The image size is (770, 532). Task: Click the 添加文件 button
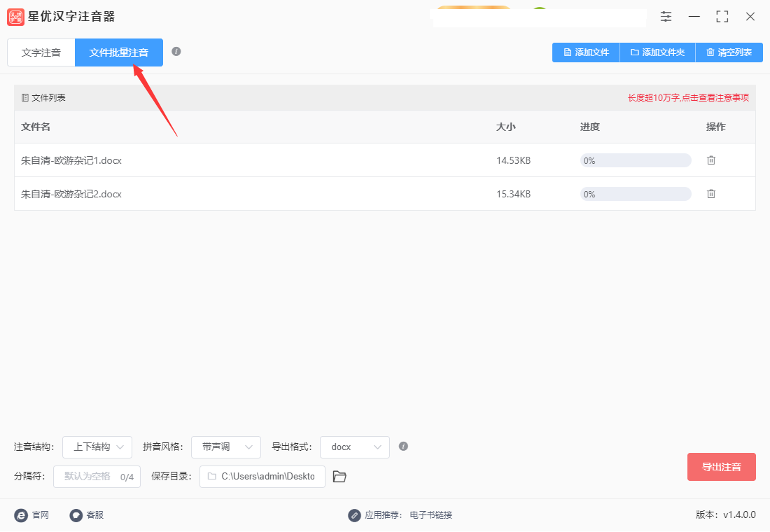pyautogui.click(x=587, y=52)
